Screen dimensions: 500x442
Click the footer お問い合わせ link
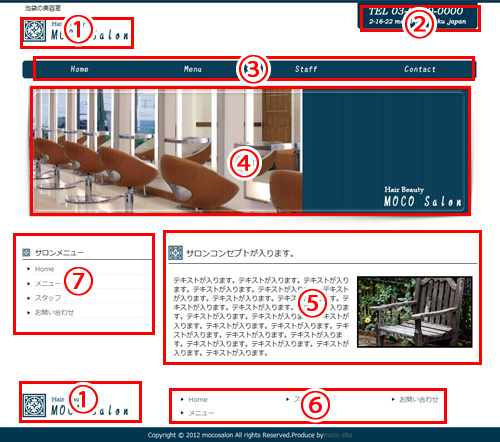pyautogui.click(x=419, y=399)
